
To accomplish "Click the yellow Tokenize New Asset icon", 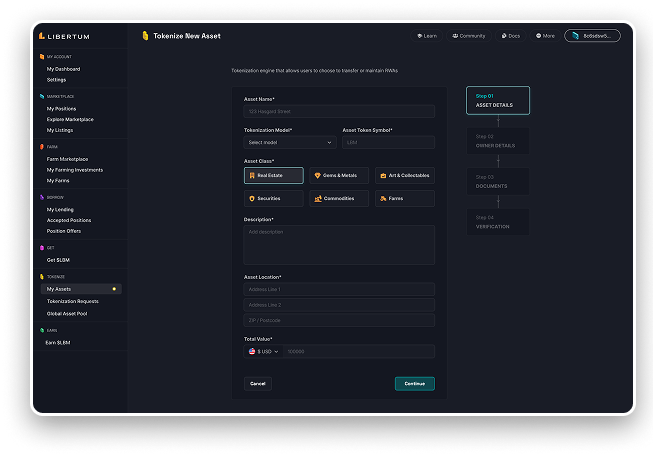I will point(145,36).
